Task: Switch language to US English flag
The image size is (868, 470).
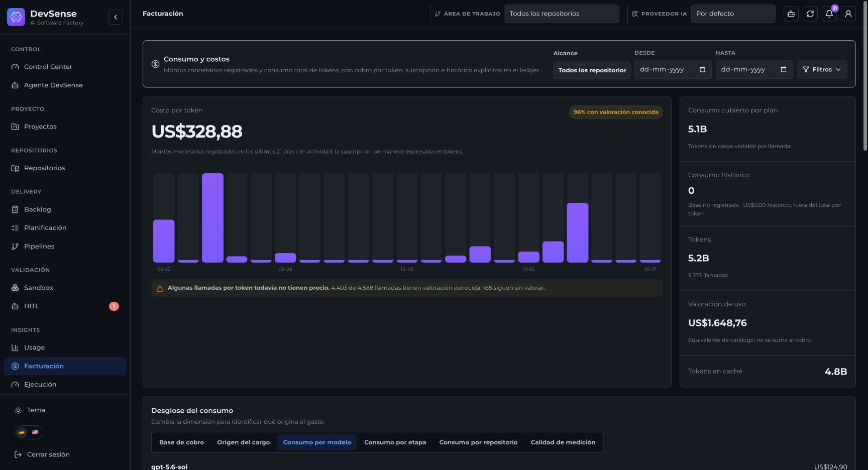Action: [35, 432]
